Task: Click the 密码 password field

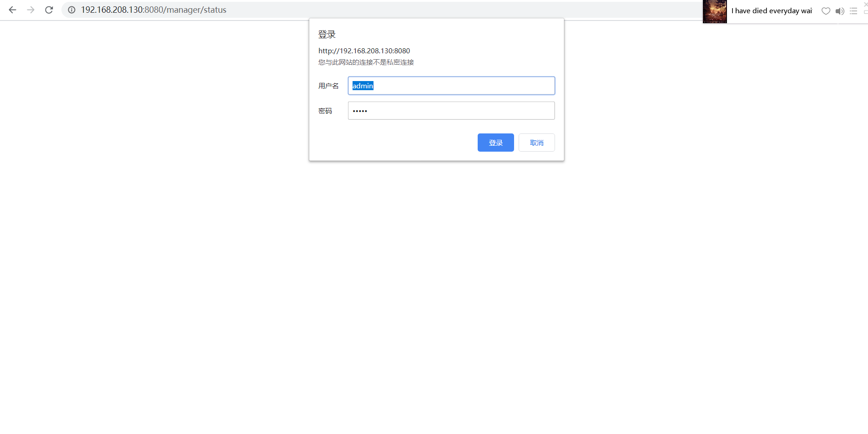Action: click(x=451, y=110)
